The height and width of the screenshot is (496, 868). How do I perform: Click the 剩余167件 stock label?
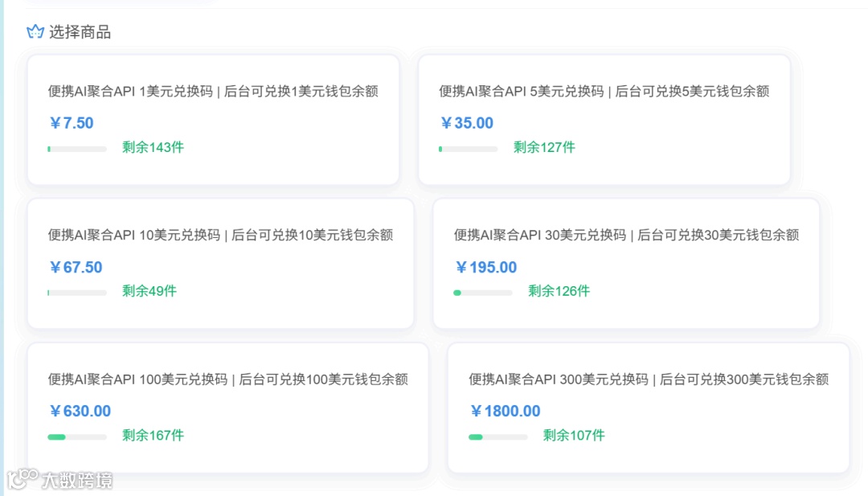click(153, 436)
